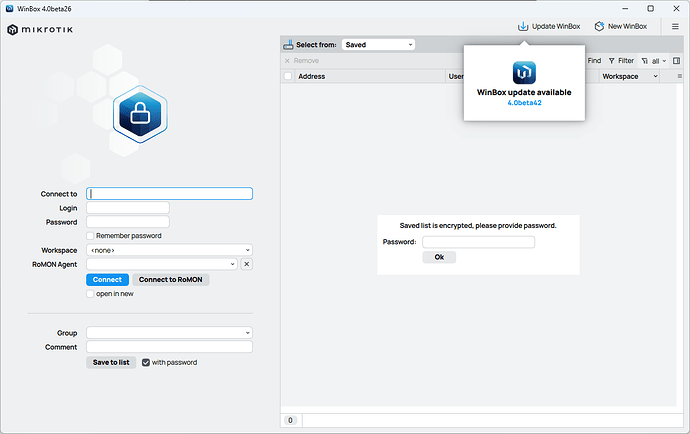Click the WinBox update available heading
Screen dimensions: 690x434
pyautogui.click(x=524, y=92)
